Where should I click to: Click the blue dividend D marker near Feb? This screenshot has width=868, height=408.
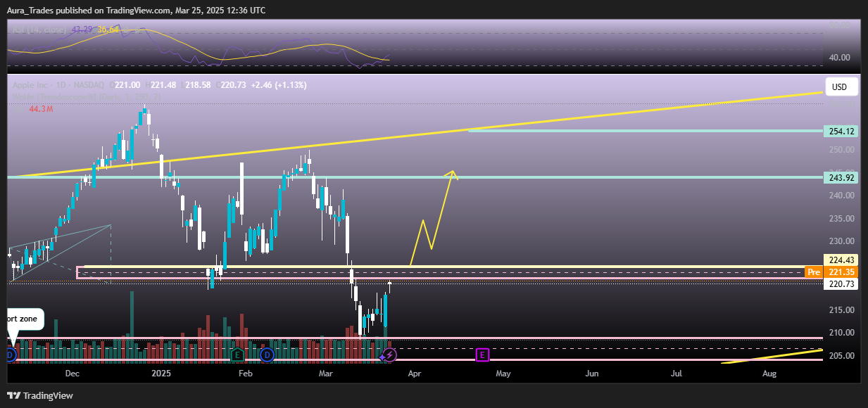(x=268, y=355)
